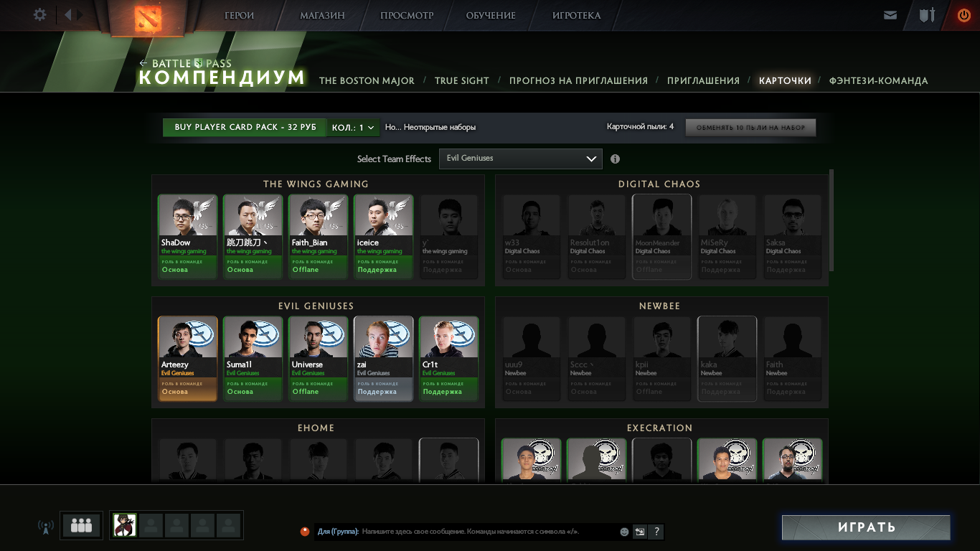The image size is (980, 551).
Task: Select the kpii player card
Action: point(661,359)
